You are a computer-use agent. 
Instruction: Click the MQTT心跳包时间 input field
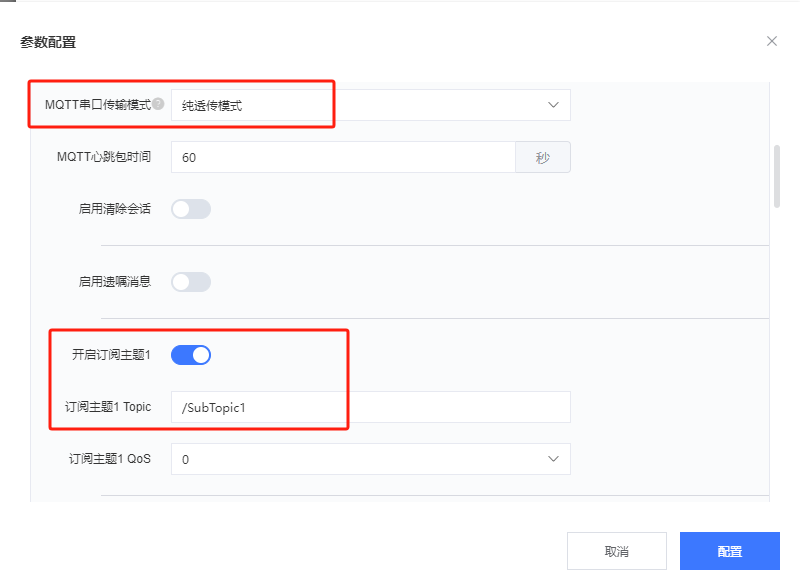343,157
